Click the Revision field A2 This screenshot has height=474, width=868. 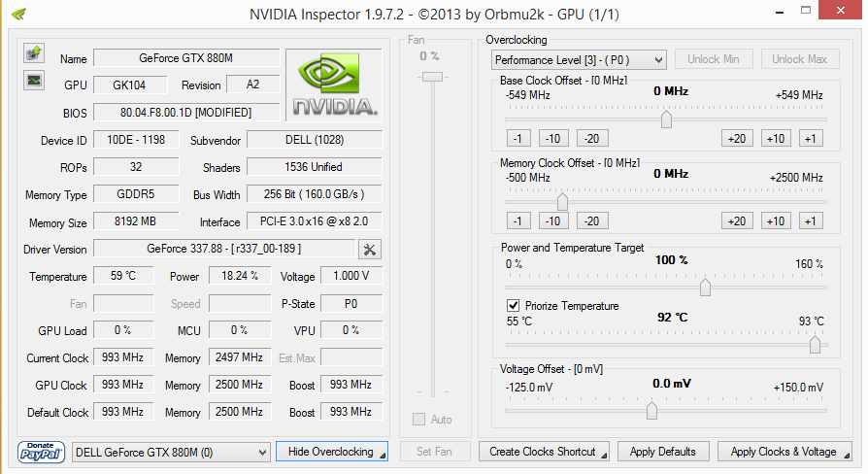pyautogui.click(x=253, y=85)
